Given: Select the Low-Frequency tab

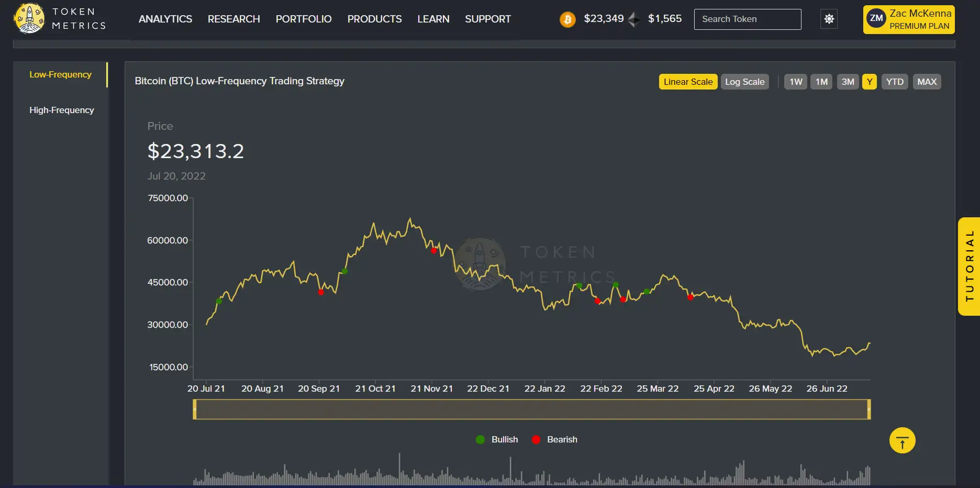Looking at the screenshot, I should 60,74.
